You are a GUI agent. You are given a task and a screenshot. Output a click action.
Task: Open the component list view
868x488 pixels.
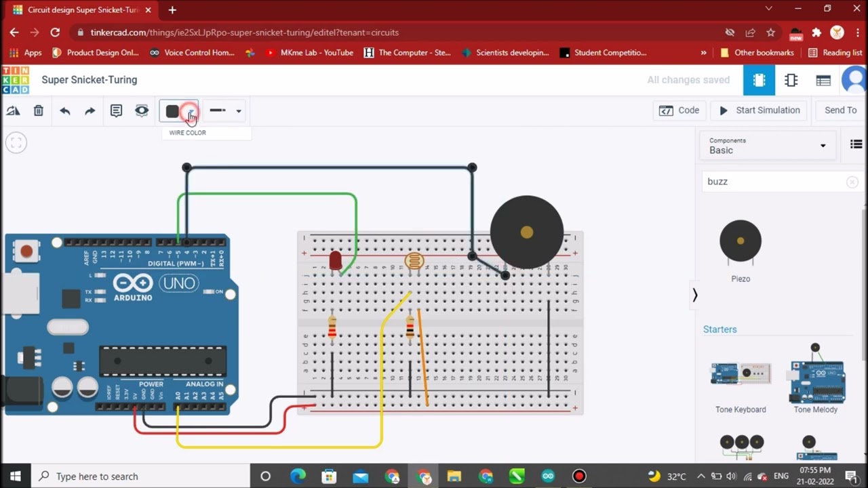pyautogui.click(x=823, y=80)
